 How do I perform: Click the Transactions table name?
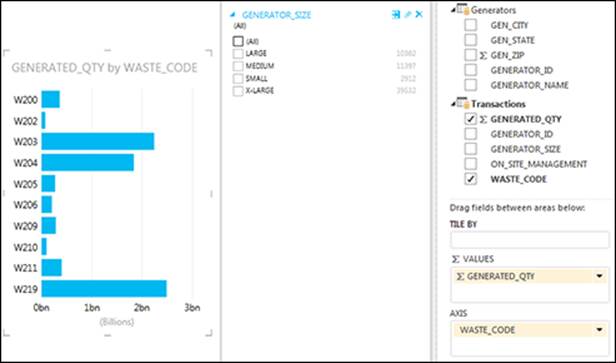(x=498, y=104)
